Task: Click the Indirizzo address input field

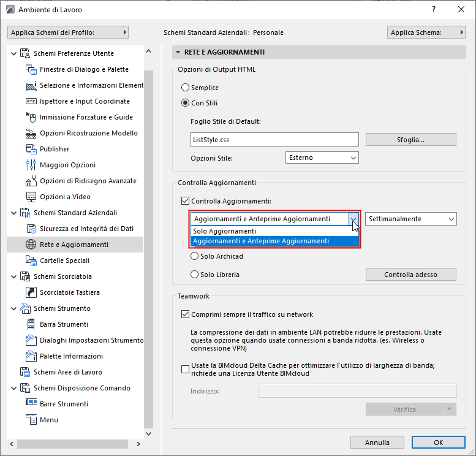Action: click(x=357, y=390)
